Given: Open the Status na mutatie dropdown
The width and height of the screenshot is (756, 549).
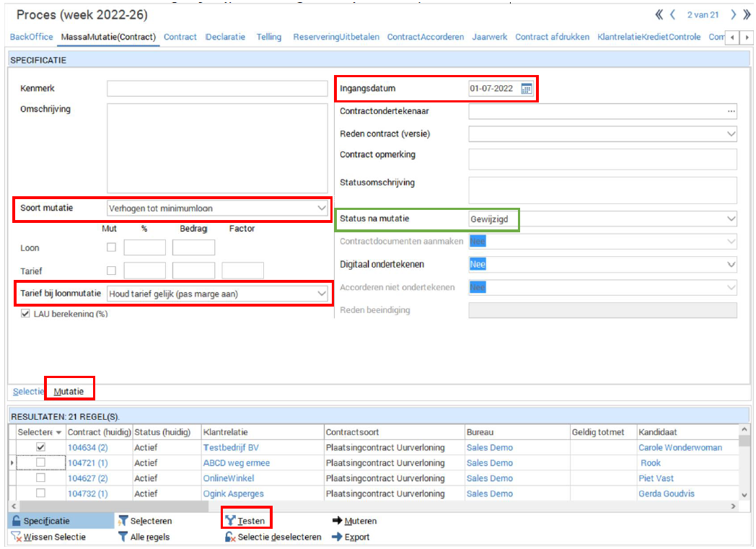Looking at the screenshot, I should pos(731,219).
